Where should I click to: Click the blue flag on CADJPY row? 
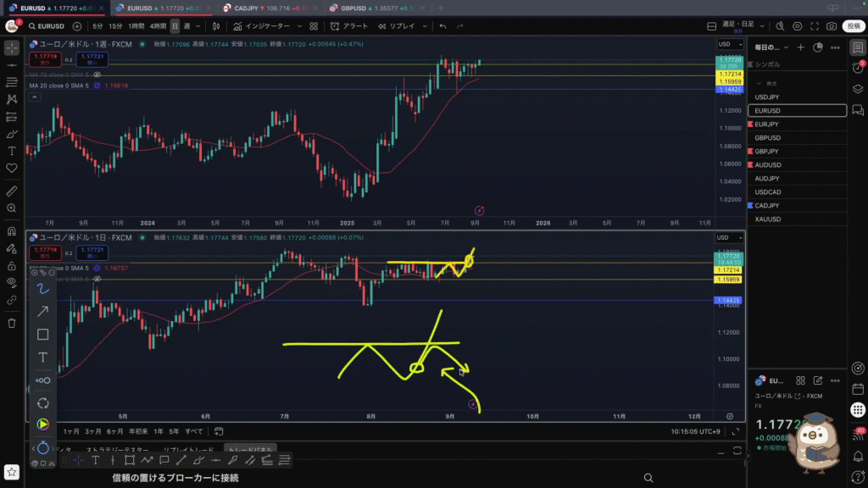751,205
